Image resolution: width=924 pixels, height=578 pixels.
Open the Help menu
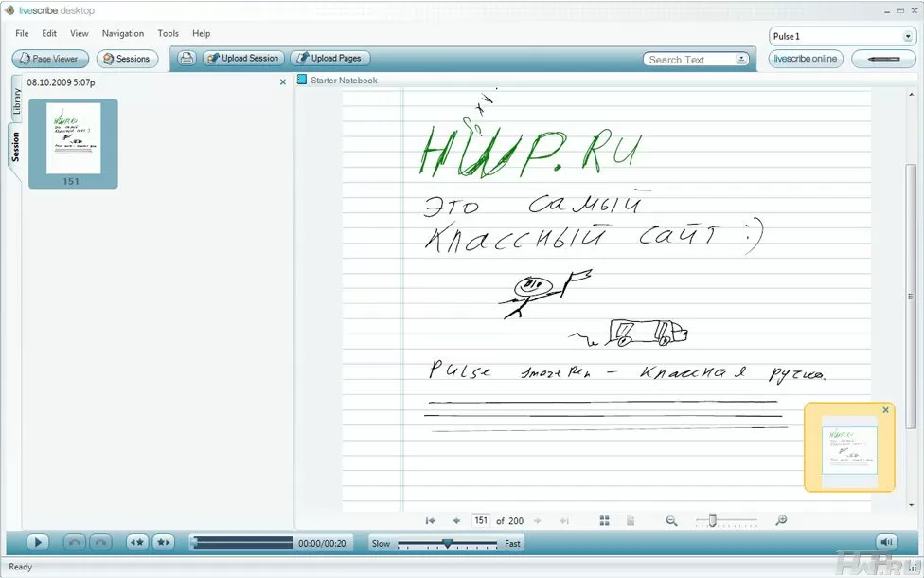201,33
